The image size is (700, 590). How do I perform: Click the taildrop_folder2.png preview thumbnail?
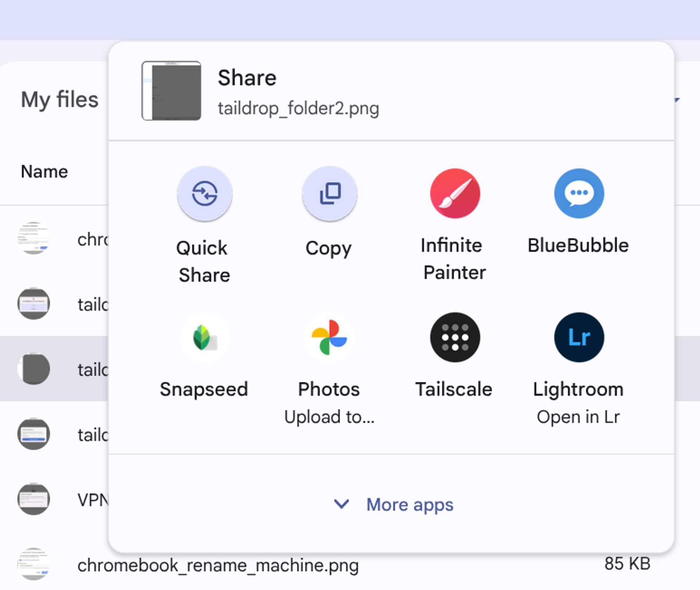coord(171,91)
